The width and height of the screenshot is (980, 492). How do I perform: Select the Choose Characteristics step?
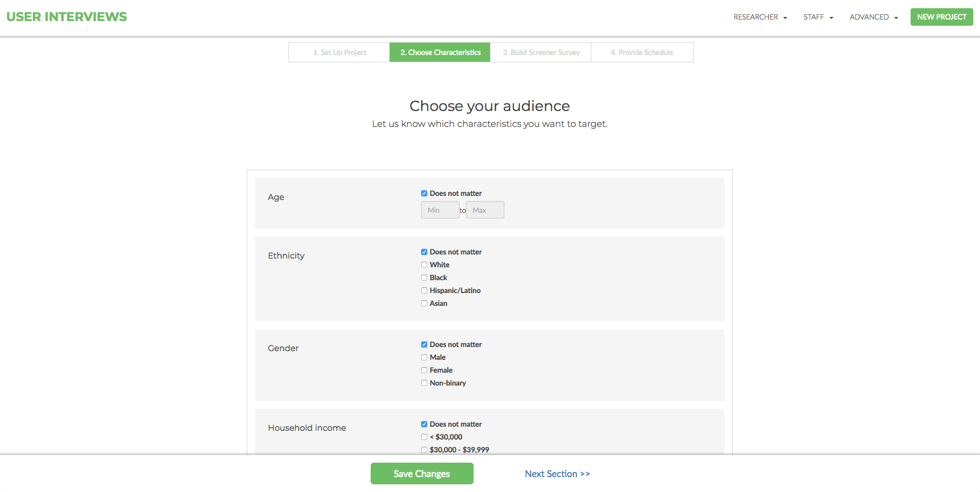click(440, 52)
